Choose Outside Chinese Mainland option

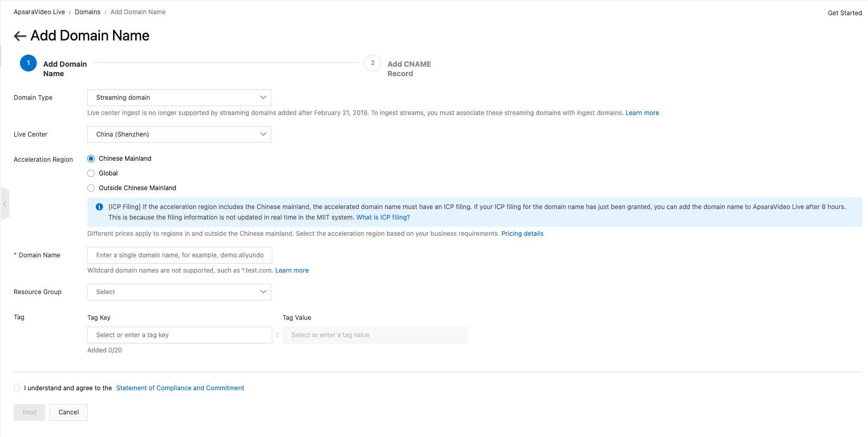pos(91,188)
